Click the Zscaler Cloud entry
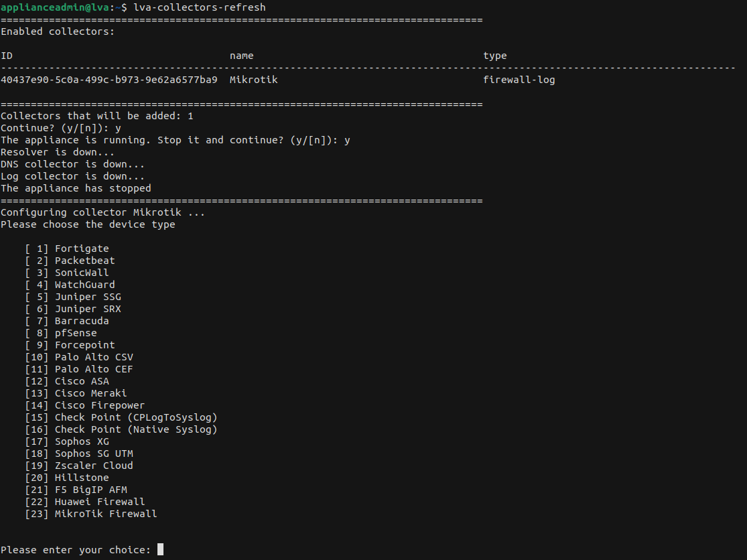Viewport: 747px width, 560px height. [x=94, y=466]
